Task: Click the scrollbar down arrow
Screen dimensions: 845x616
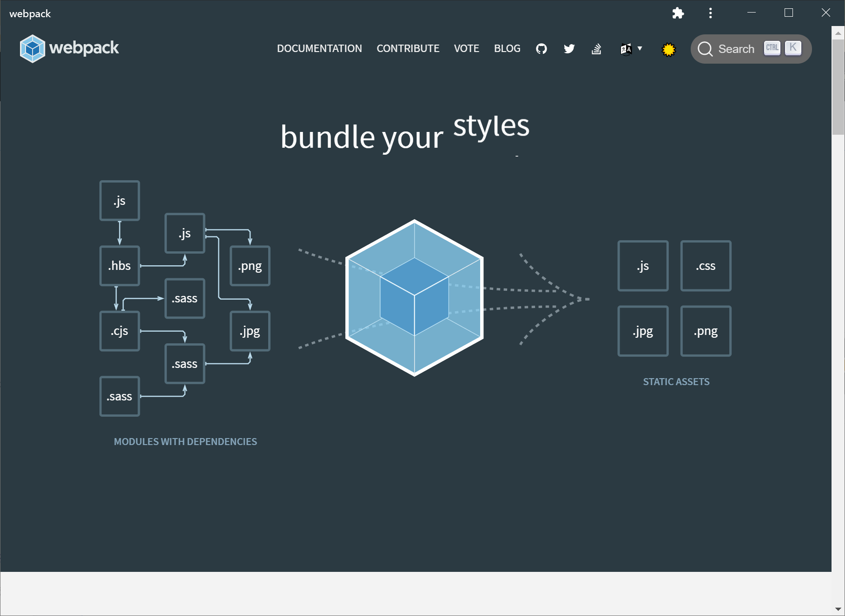Action: pyautogui.click(x=838, y=609)
